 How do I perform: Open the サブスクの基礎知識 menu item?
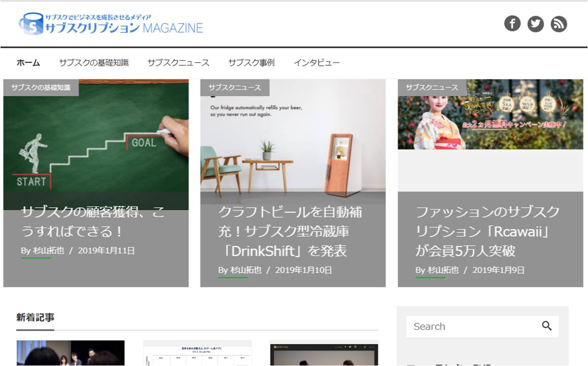point(94,62)
